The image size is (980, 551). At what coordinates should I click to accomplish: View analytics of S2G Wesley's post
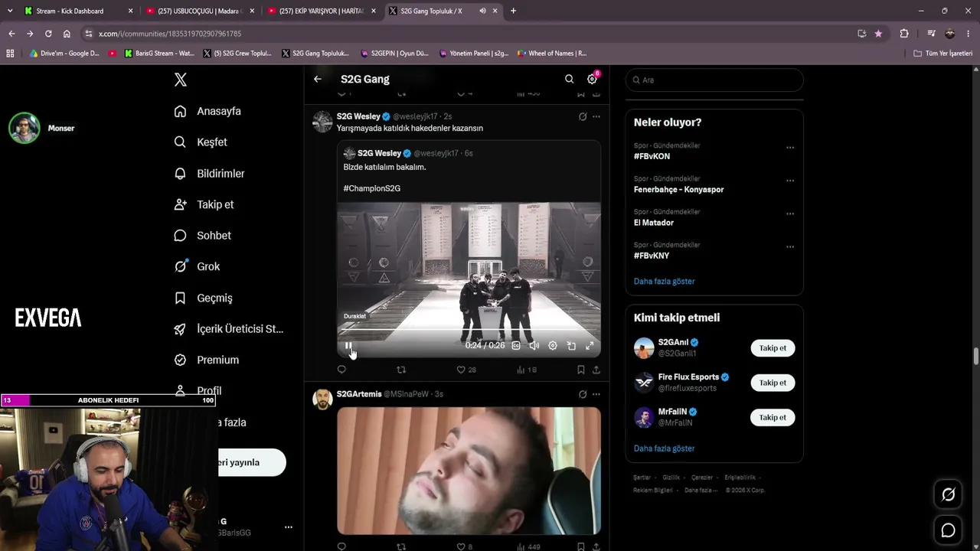pos(527,370)
